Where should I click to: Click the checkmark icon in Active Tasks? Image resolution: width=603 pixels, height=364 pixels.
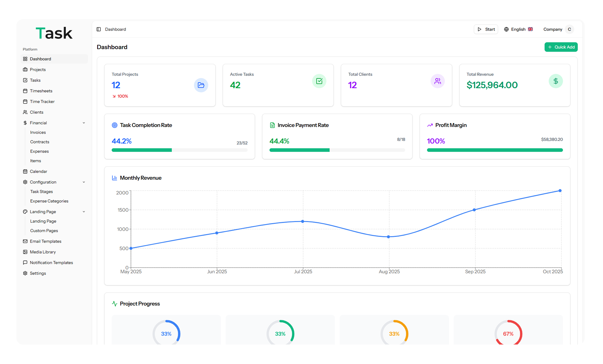click(319, 81)
